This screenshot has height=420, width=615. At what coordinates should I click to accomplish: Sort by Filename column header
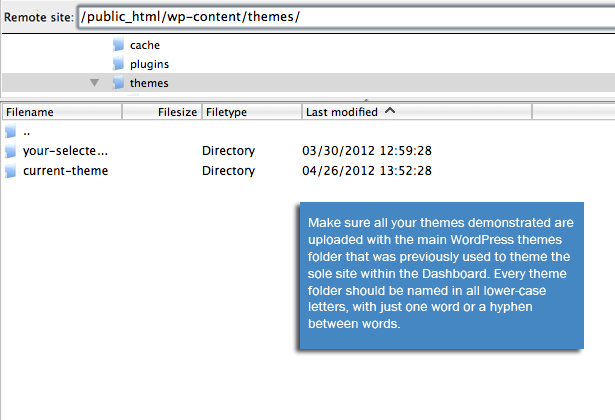click(x=62, y=112)
